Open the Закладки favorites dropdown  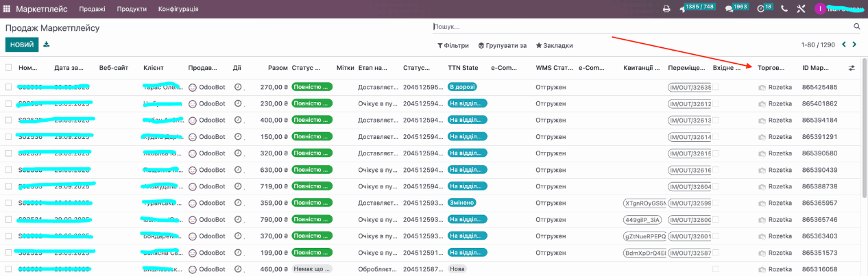tap(554, 46)
